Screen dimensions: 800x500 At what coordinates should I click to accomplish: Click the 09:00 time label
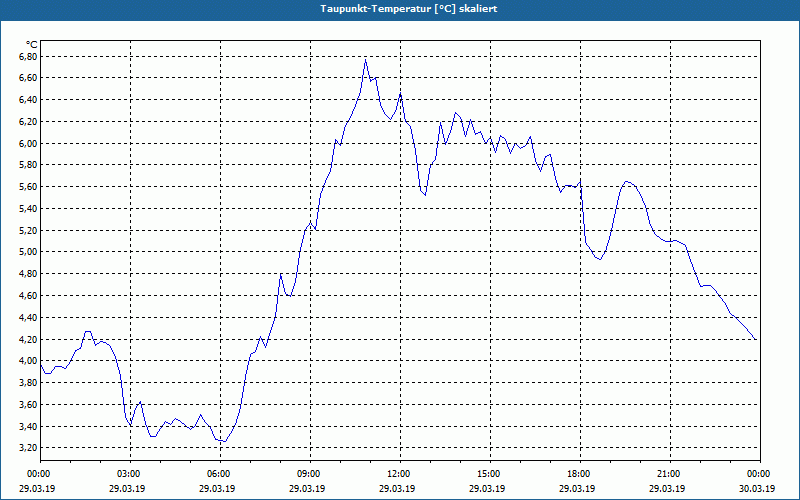click(308, 474)
